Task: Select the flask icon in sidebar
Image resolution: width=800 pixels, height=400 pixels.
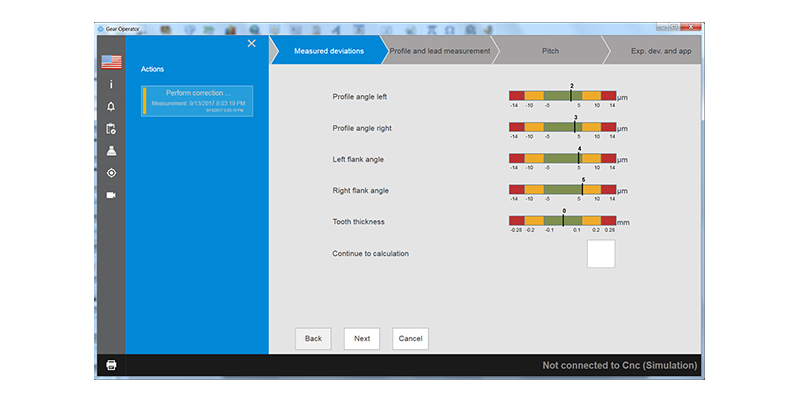Action: point(111,151)
